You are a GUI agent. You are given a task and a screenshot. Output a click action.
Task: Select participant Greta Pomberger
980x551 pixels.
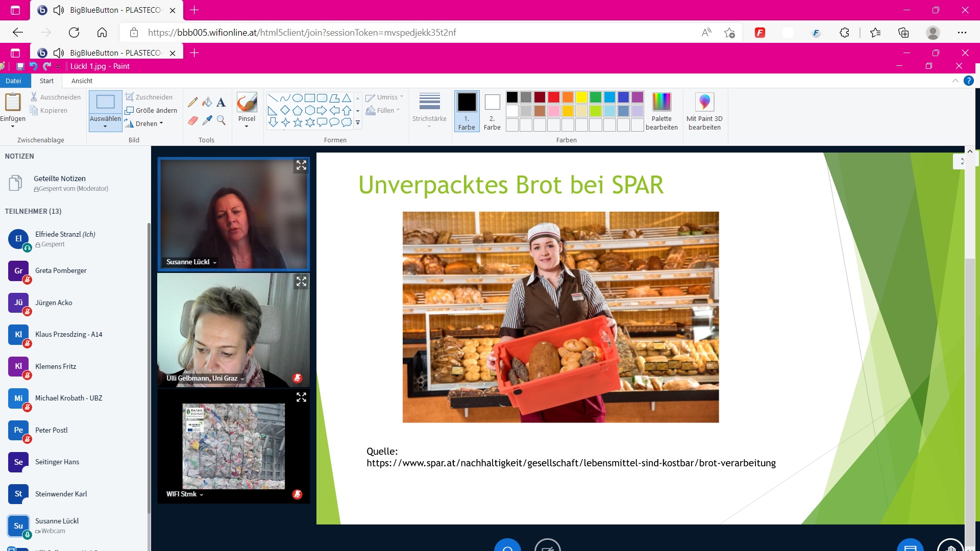click(75, 271)
